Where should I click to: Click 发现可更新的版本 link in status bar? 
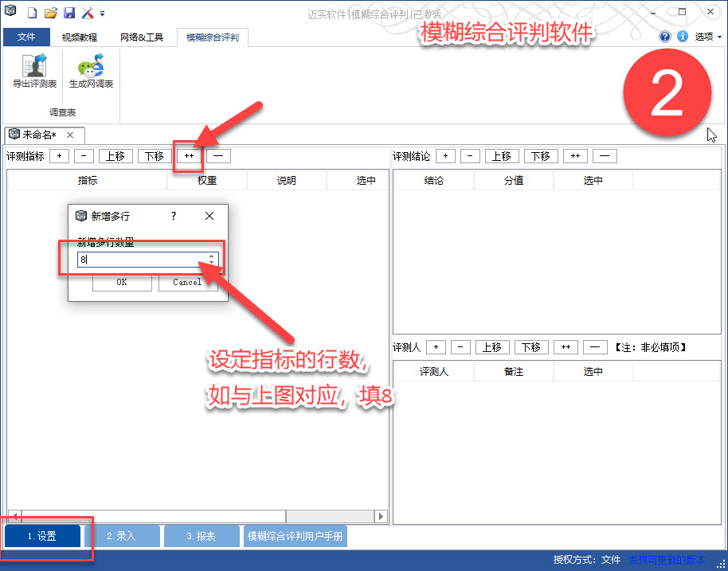click(667, 560)
